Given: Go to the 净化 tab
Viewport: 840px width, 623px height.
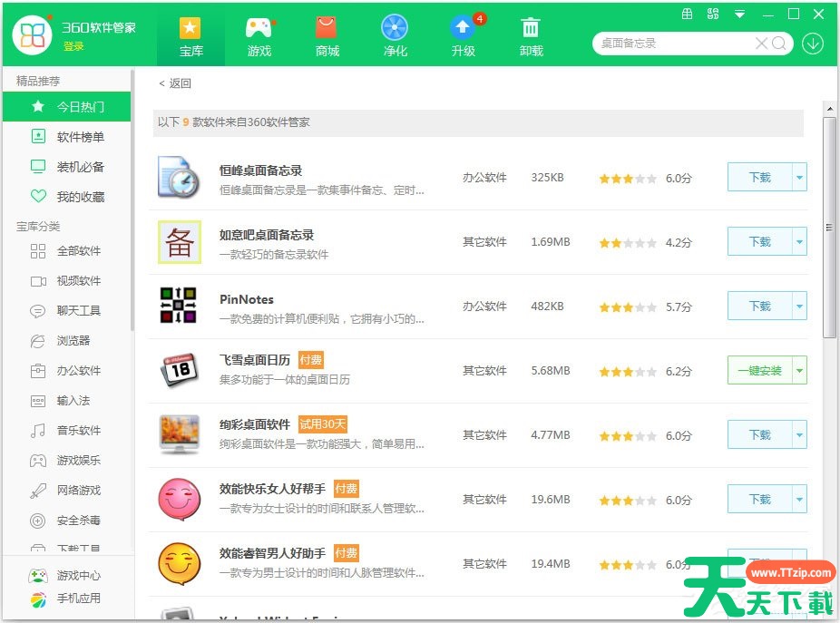Looking at the screenshot, I should pos(395,36).
